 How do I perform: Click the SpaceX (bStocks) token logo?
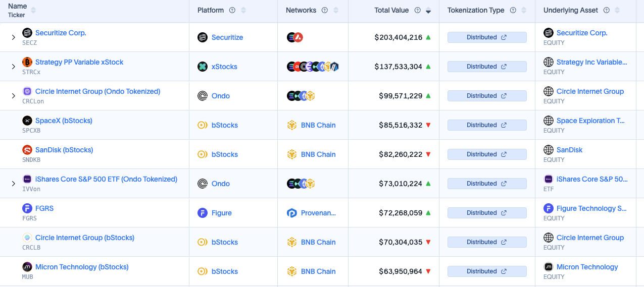27,121
